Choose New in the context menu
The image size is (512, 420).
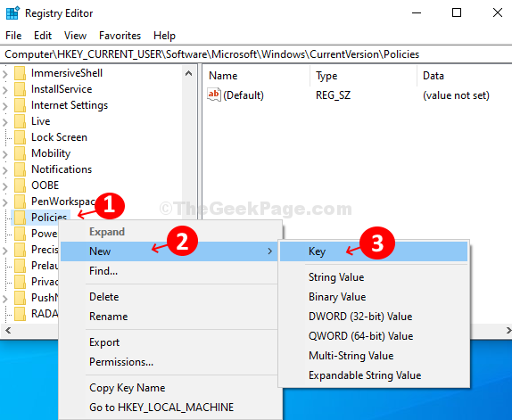169,251
